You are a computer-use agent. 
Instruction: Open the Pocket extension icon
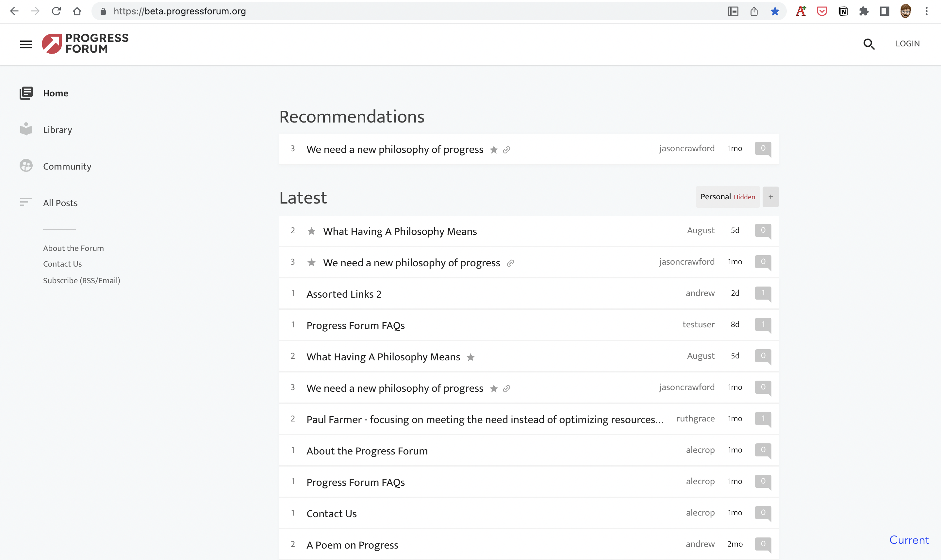(x=822, y=11)
